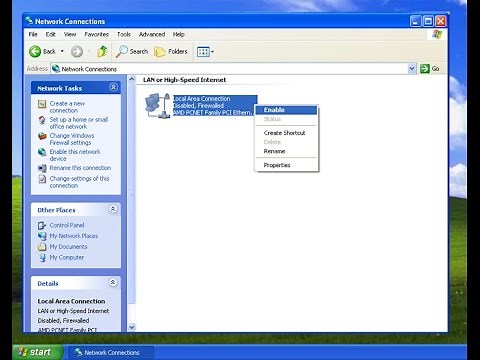Click the Enable this network device icon

tap(42, 152)
